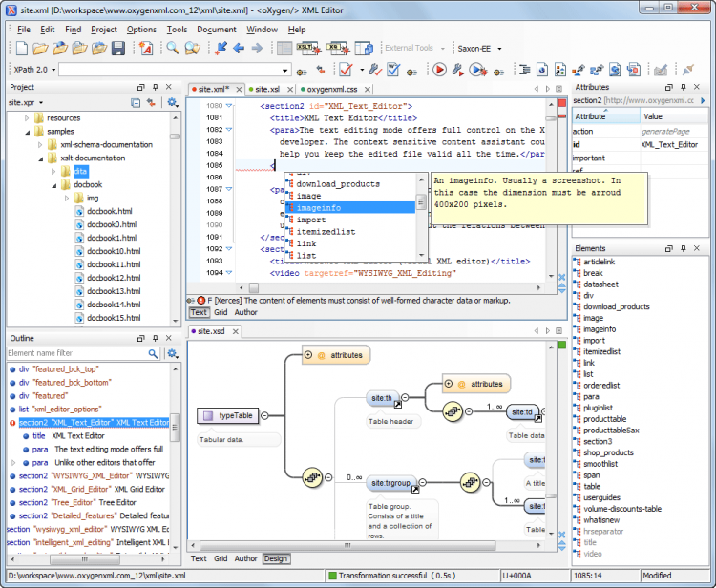The image size is (716, 588).
Task: Collapse the typeTable node in schema diagram
Action: point(264,415)
